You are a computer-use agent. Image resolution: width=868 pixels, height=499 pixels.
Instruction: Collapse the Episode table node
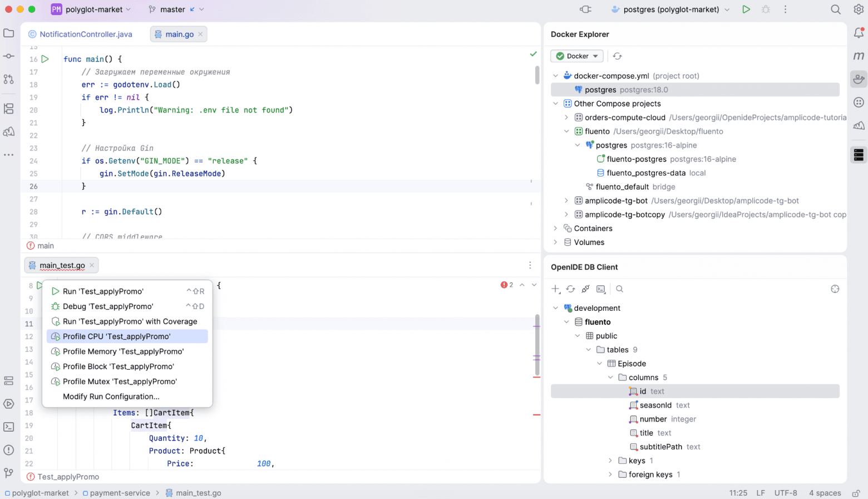599,364
